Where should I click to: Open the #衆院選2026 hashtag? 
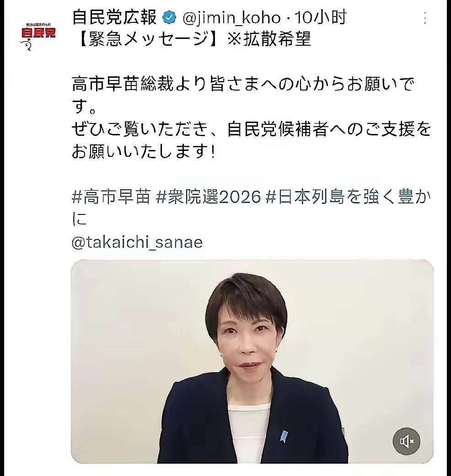pyautogui.click(x=208, y=197)
